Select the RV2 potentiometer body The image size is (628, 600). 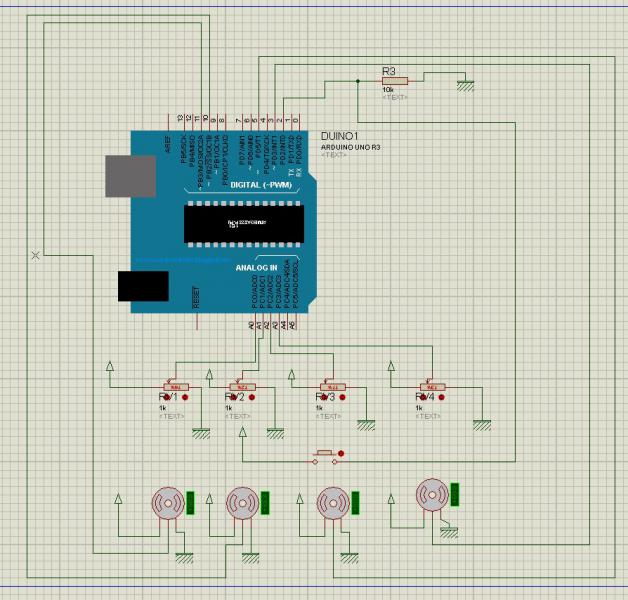243,387
